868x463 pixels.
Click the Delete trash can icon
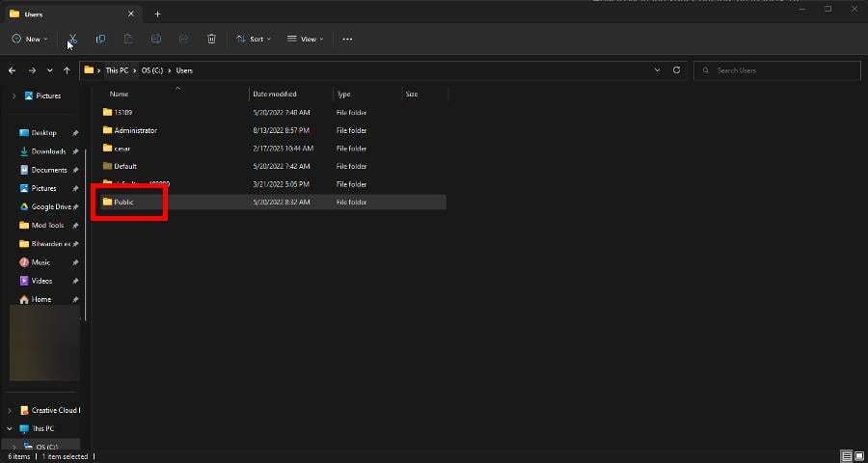pos(211,39)
